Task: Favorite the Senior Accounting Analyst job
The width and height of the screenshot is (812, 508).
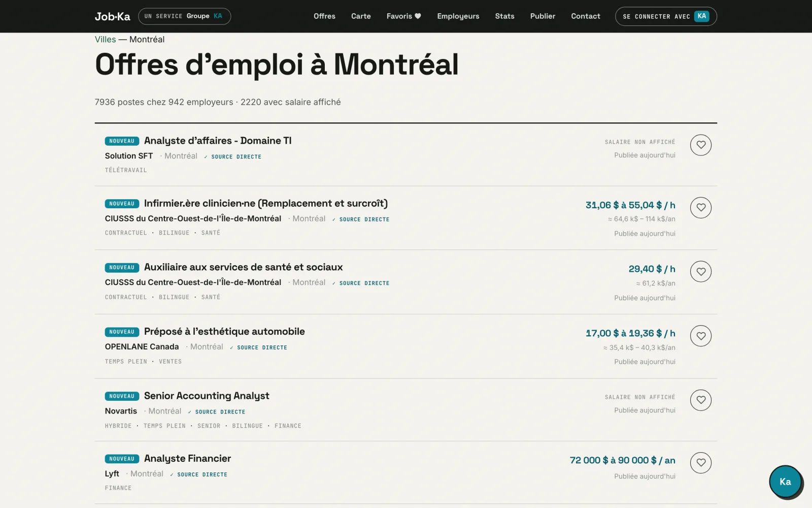Action: (700, 400)
